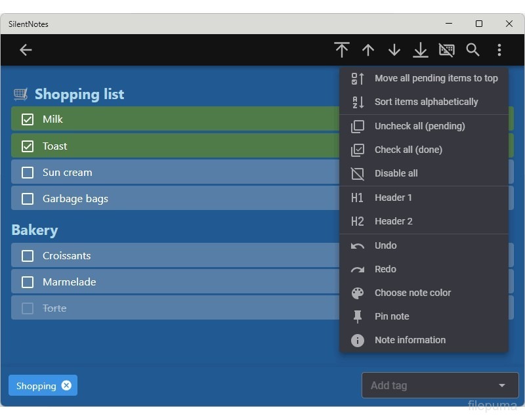Click the move item down arrow
Viewport: 525px width, 420px height.
394,50
